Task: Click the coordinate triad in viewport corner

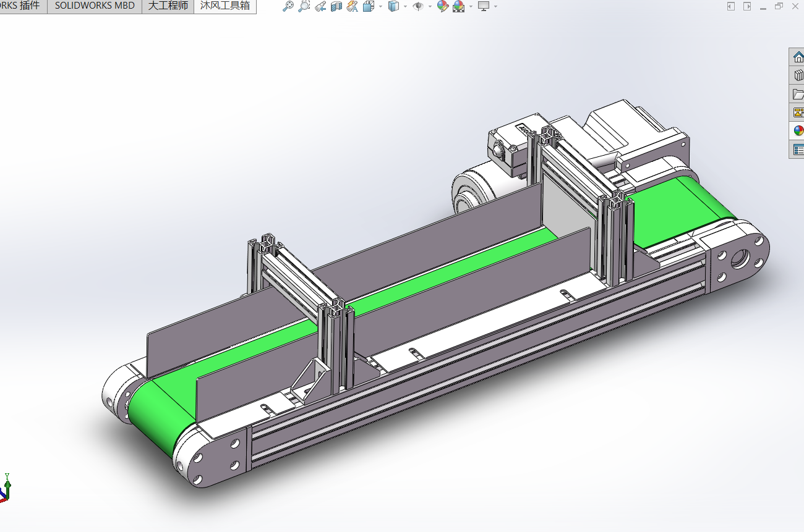Action: click(6, 488)
